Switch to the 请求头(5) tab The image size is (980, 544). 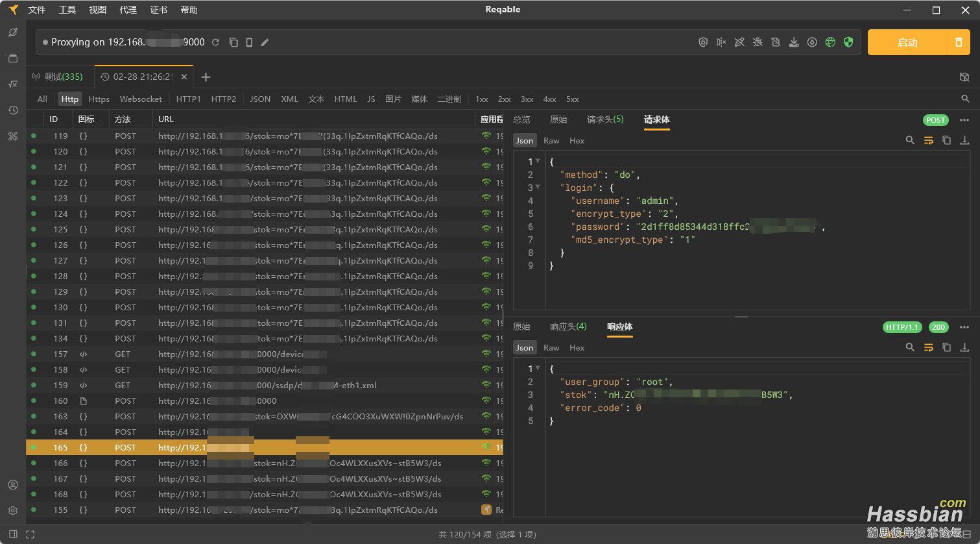point(605,119)
